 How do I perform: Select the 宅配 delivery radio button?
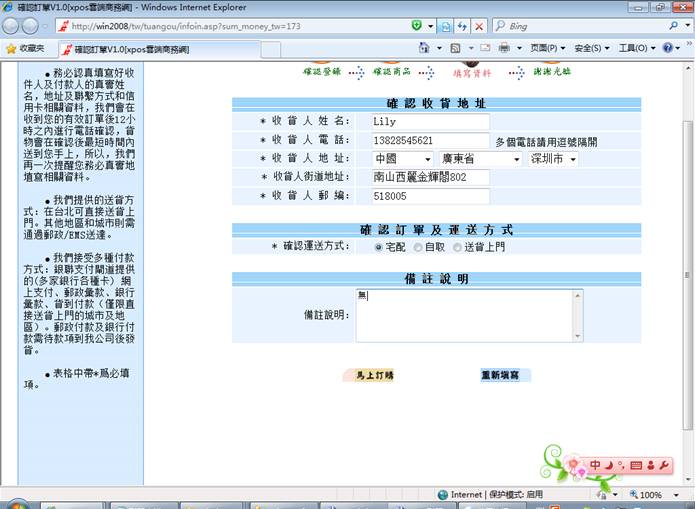[x=378, y=246]
